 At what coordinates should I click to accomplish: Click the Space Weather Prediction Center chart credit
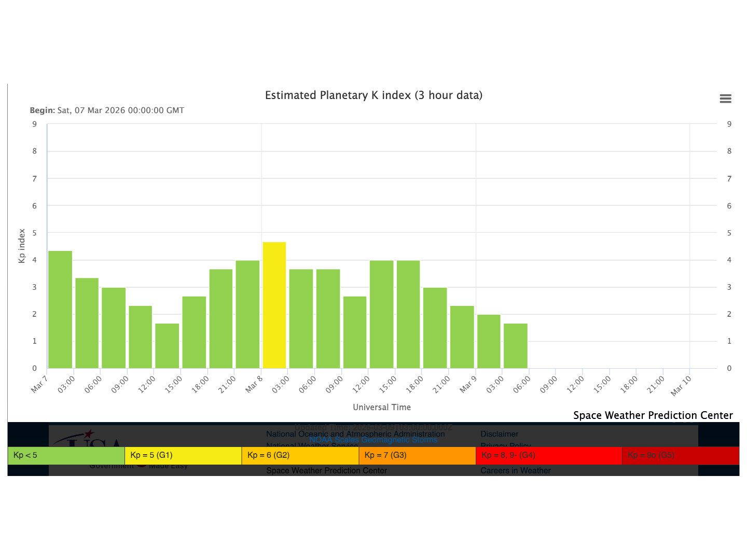coord(653,415)
